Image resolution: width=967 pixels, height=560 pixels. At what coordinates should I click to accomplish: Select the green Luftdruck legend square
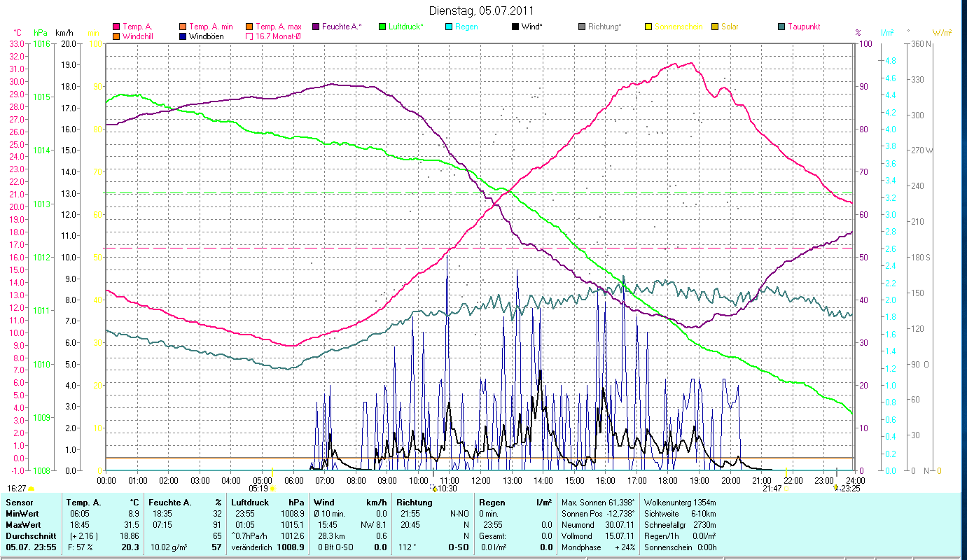(x=382, y=27)
